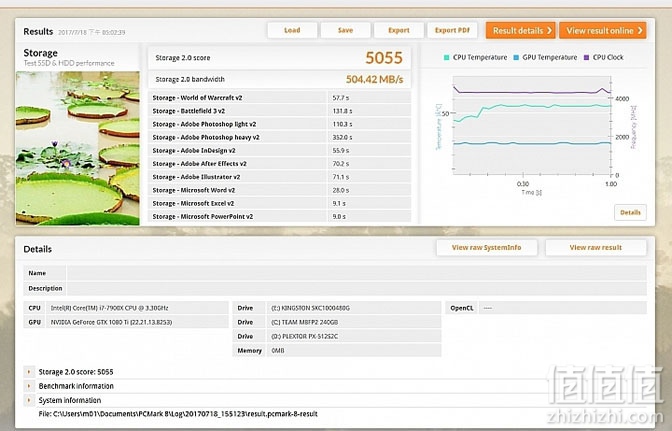Click the CPU Temperature legend swatch
The width and height of the screenshot is (672, 431).
point(447,57)
